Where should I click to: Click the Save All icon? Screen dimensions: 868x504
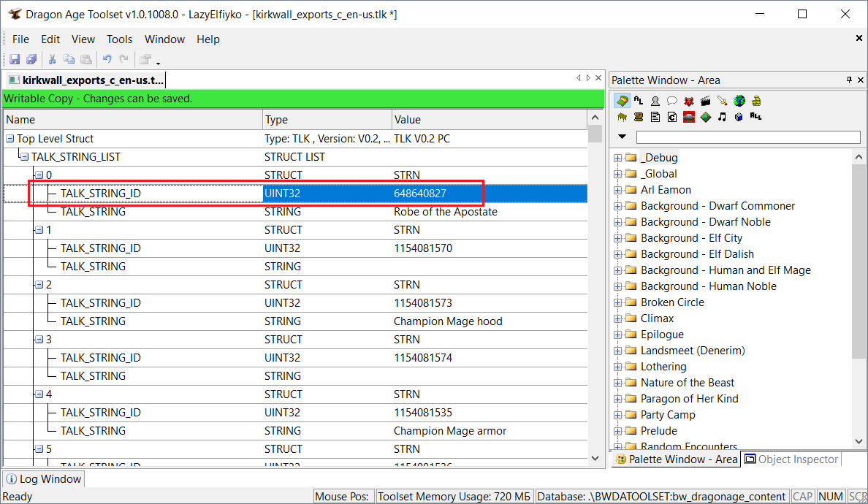pyautogui.click(x=31, y=59)
